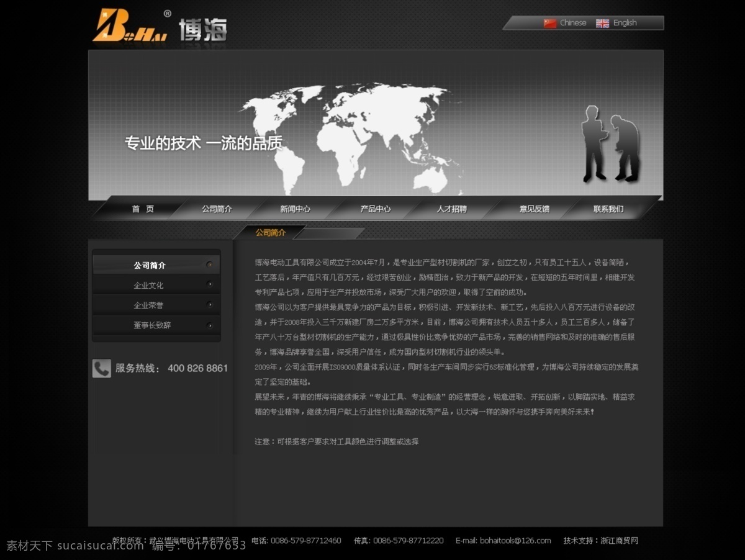Click the paragraph starting 展望未来
Image resolution: width=745 pixels, height=560 pixels.
pyautogui.click(x=445, y=404)
